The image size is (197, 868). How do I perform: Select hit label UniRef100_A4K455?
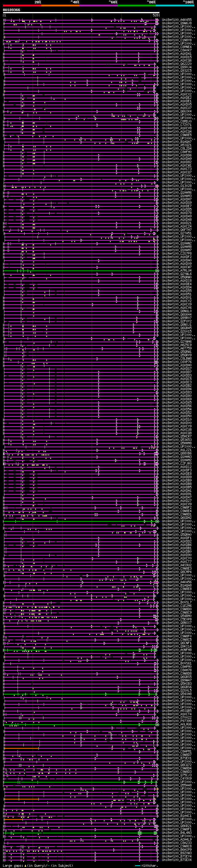pos(177,20)
